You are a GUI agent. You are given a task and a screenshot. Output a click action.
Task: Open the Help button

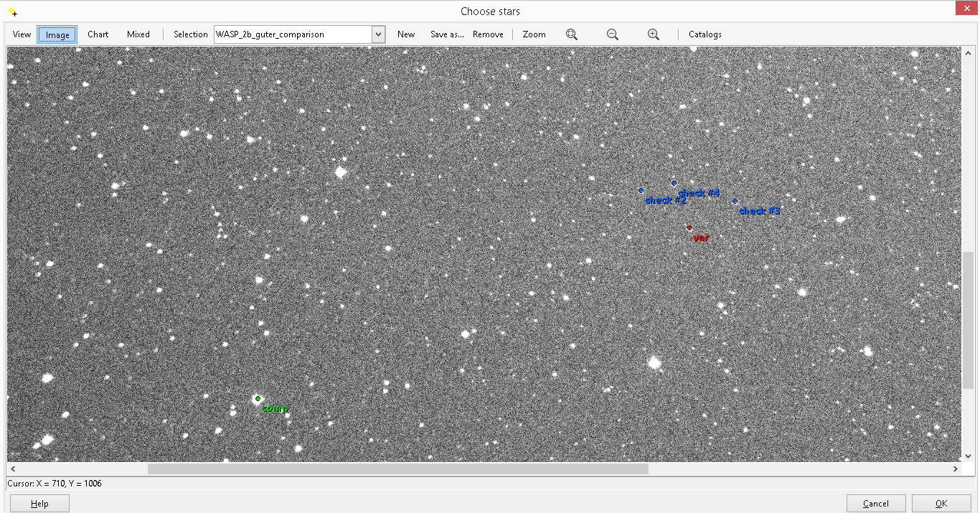tap(40, 504)
